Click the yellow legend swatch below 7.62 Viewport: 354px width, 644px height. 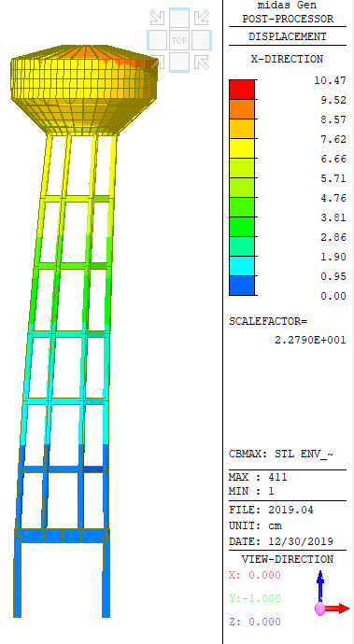pyautogui.click(x=242, y=148)
